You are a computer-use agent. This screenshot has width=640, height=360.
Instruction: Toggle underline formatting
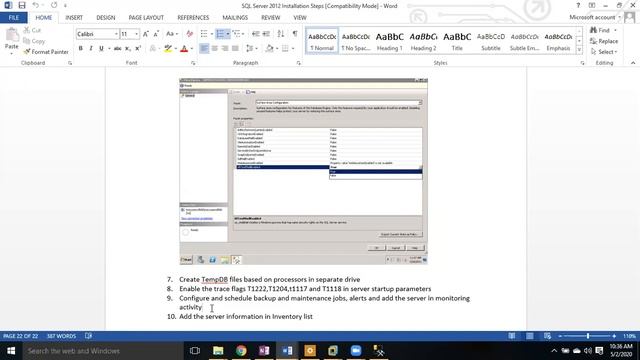click(101, 49)
